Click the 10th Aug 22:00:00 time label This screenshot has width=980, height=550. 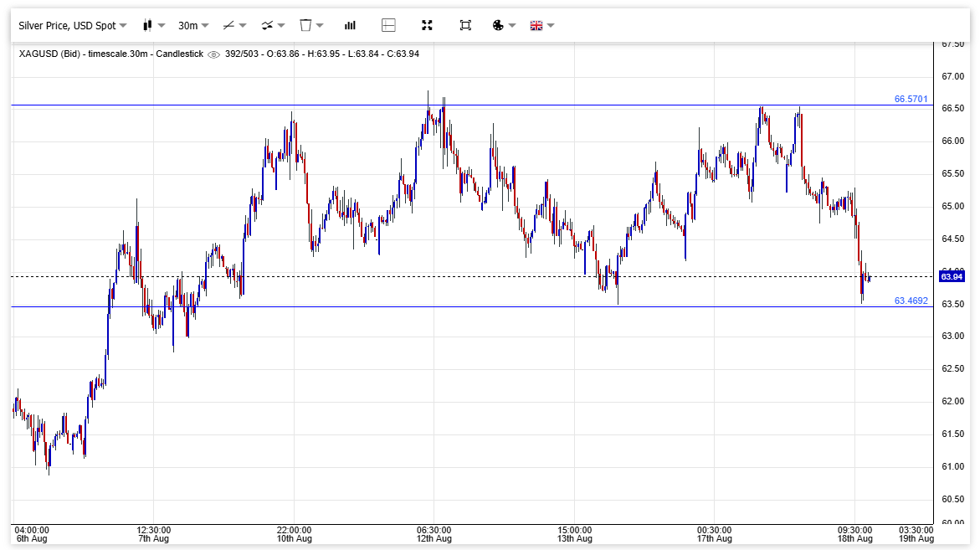[x=295, y=534]
